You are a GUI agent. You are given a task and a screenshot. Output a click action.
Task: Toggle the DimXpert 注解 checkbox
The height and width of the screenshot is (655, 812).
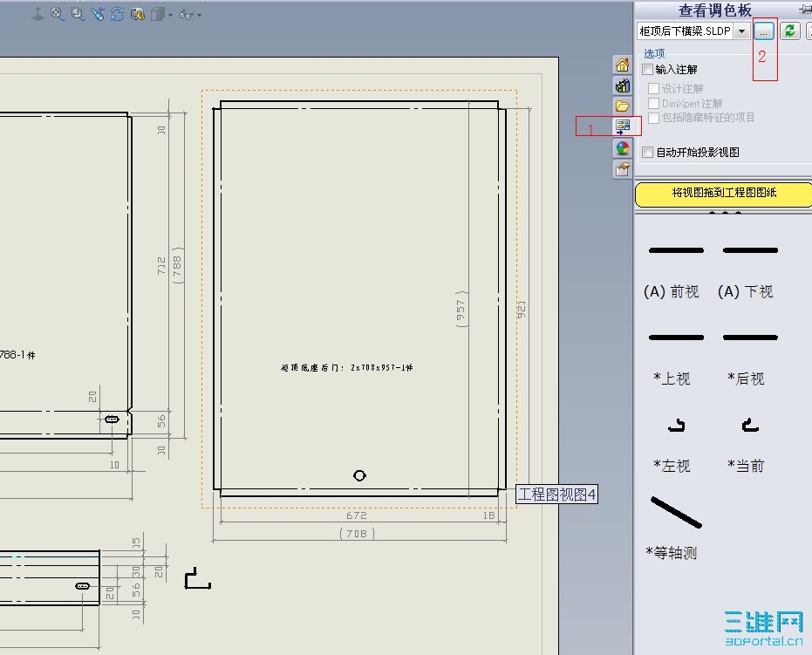tap(653, 104)
